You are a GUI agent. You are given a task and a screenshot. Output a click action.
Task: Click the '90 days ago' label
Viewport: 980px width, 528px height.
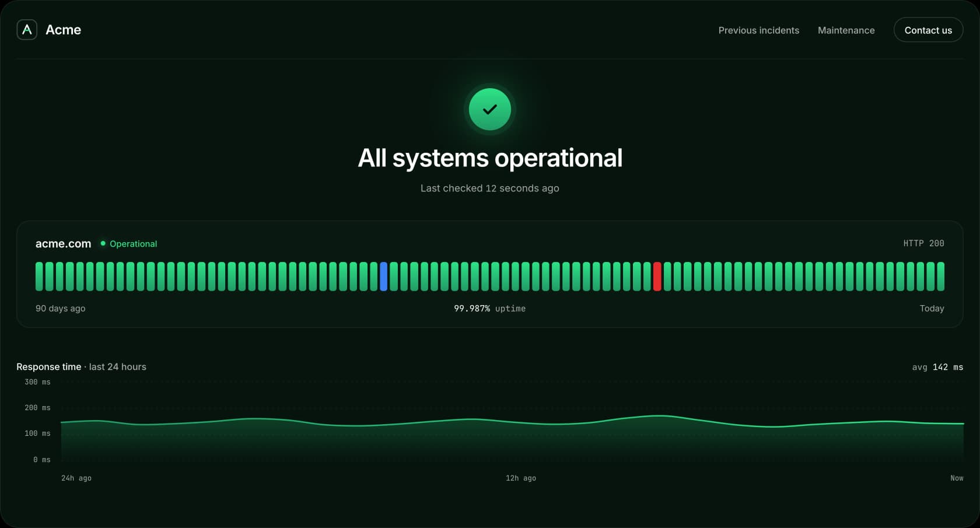pos(61,308)
